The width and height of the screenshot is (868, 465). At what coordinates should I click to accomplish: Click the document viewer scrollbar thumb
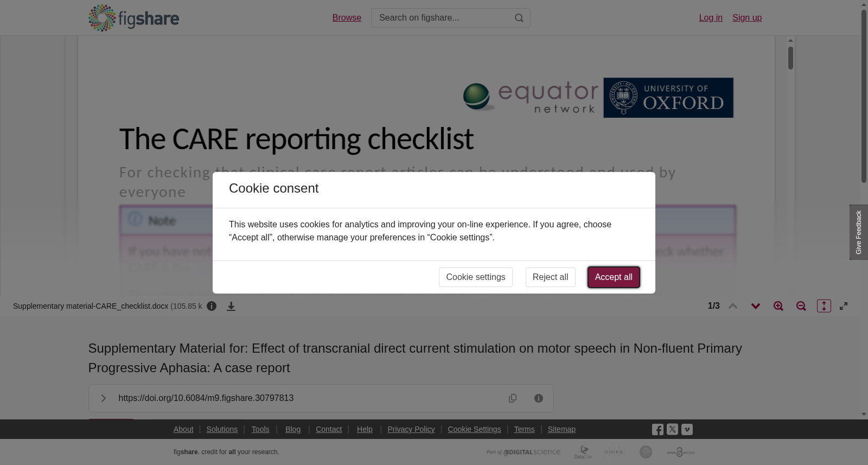(791, 58)
